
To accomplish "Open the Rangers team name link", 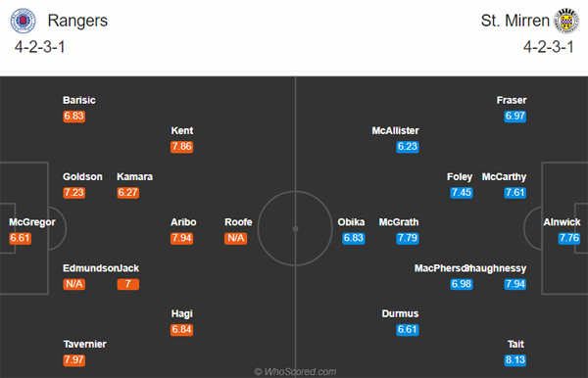I will point(77,21).
